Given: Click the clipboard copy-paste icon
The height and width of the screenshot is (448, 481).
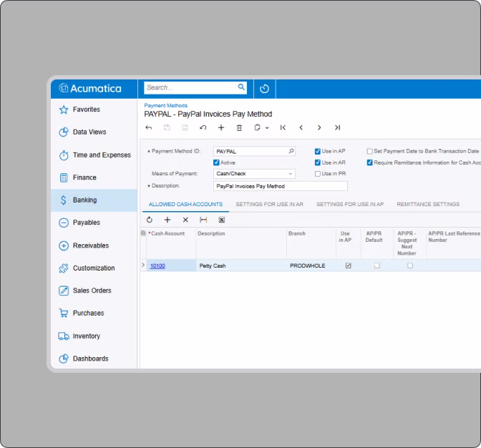Looking at the screenshot, I should (x=258, y=127).
